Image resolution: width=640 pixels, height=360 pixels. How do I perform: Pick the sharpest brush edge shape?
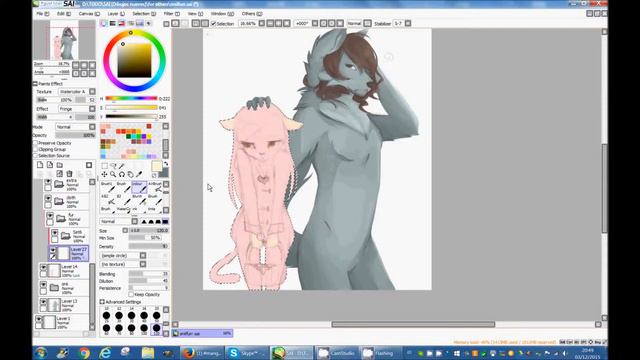[144, 221]
